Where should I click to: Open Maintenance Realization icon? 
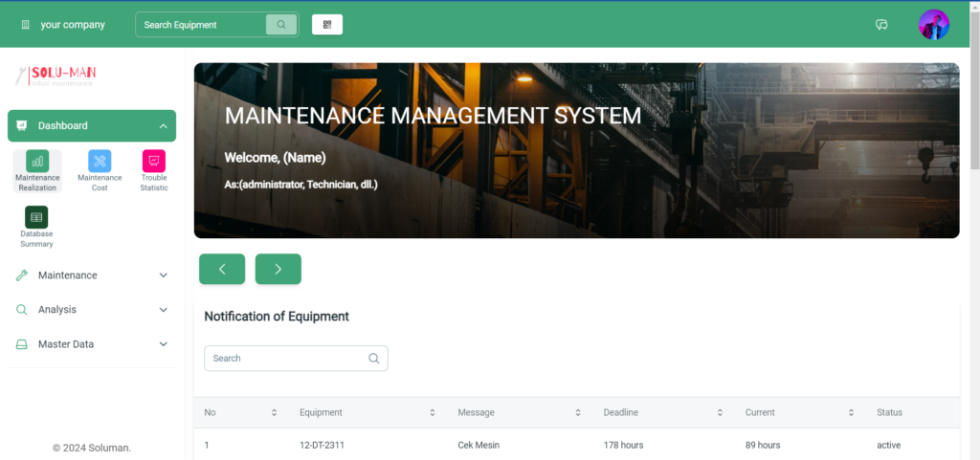37,161
